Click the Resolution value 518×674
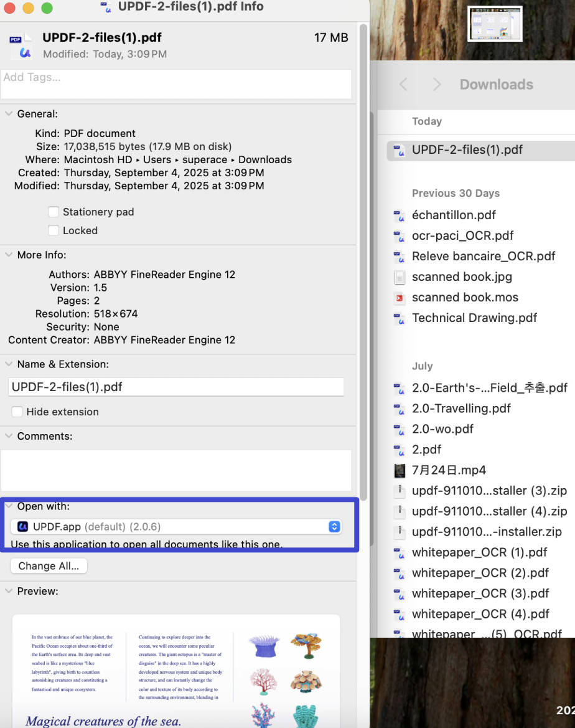The height and width of the screenshot is (728, 575). 116,314
